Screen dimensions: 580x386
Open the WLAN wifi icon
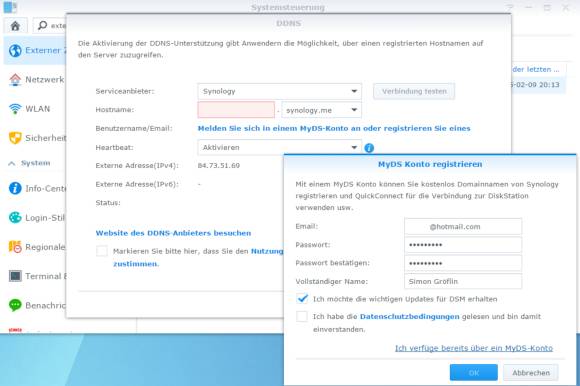click(x=15, y=109)
